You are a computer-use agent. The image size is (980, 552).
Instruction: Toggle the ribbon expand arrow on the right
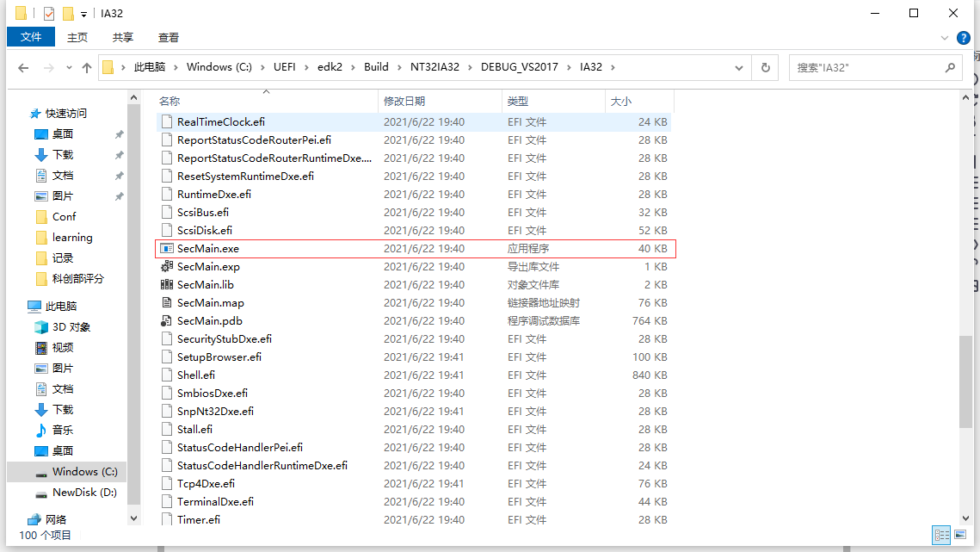945,37
